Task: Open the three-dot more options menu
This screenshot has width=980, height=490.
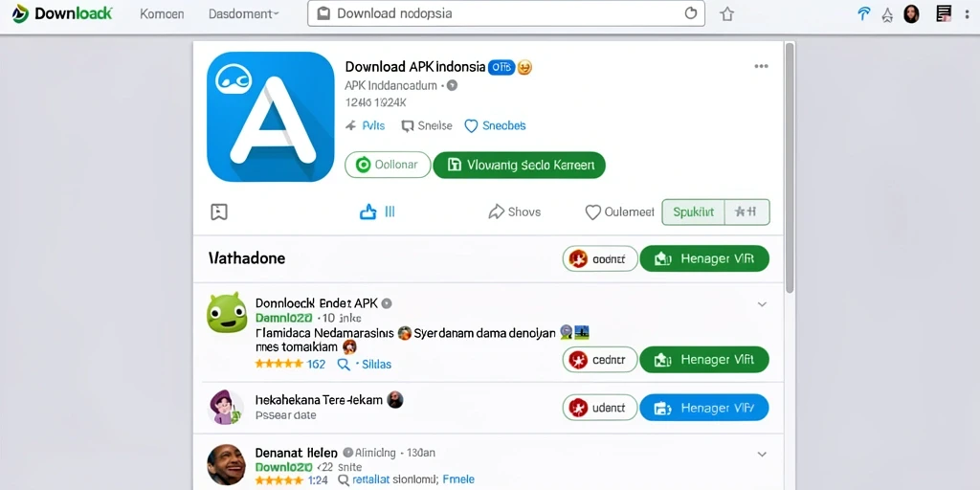Action: [x=761, y=66]
